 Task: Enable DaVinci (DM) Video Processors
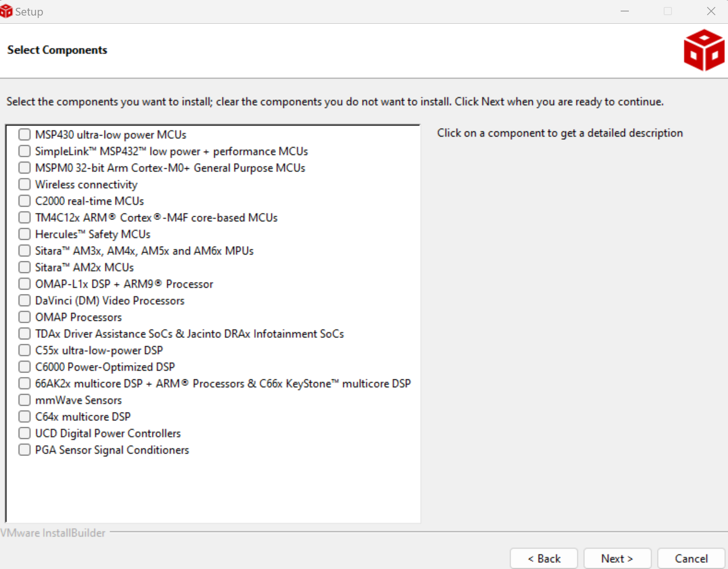click(25, 300)
